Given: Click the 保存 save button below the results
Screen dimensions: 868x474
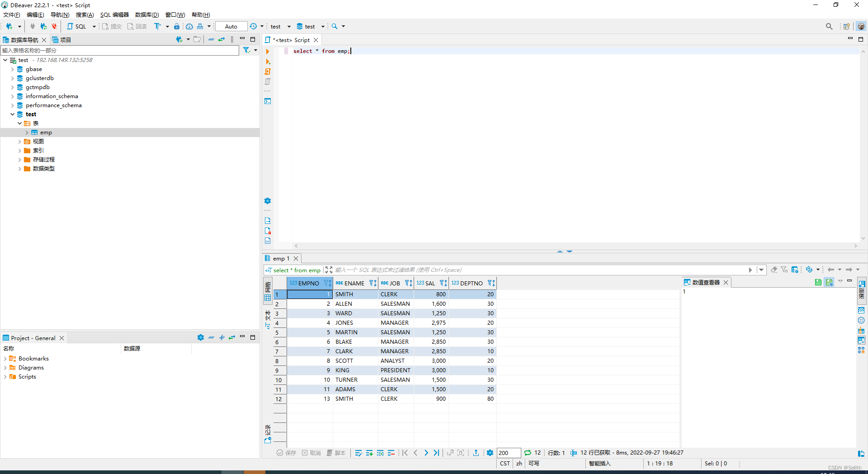Looking at the screenshot, I should click(x=286, y=453).
